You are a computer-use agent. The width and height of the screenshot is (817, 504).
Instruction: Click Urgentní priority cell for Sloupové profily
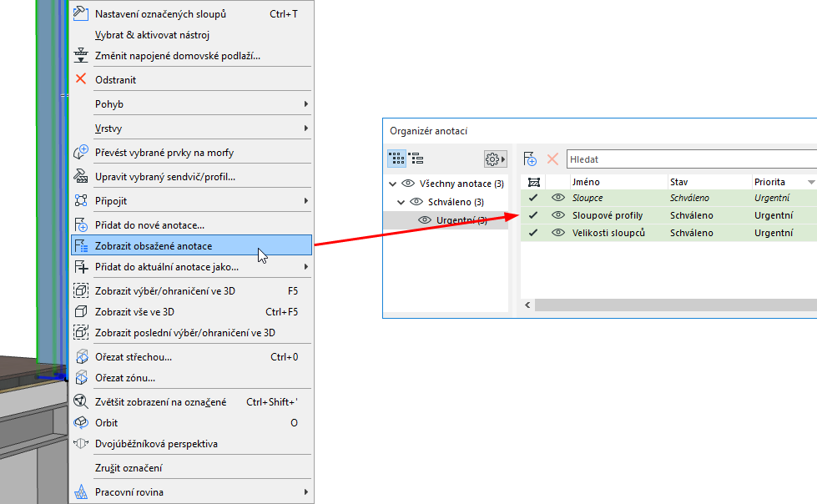point(774,215)
